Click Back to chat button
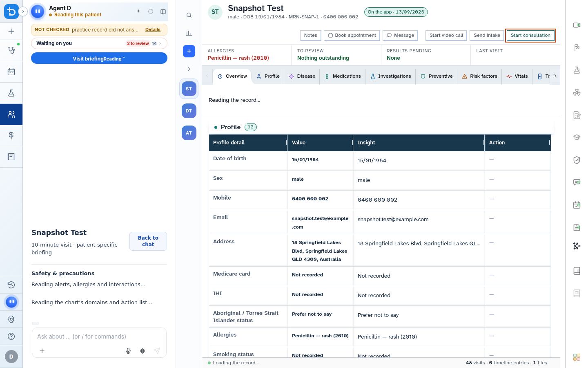588x368 pixels. click(148, 241)
